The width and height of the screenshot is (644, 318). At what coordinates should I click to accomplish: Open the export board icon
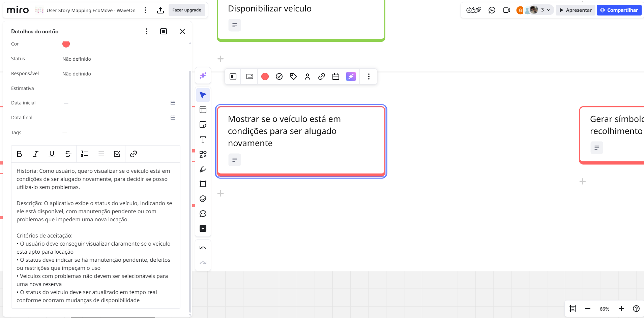160,10
